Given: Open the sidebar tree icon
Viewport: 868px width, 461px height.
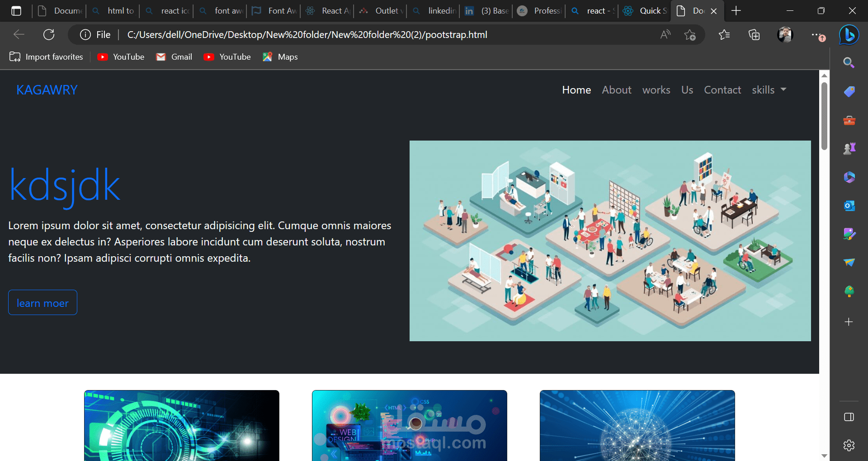Looking at the screenshot, I should click(849, 291).
